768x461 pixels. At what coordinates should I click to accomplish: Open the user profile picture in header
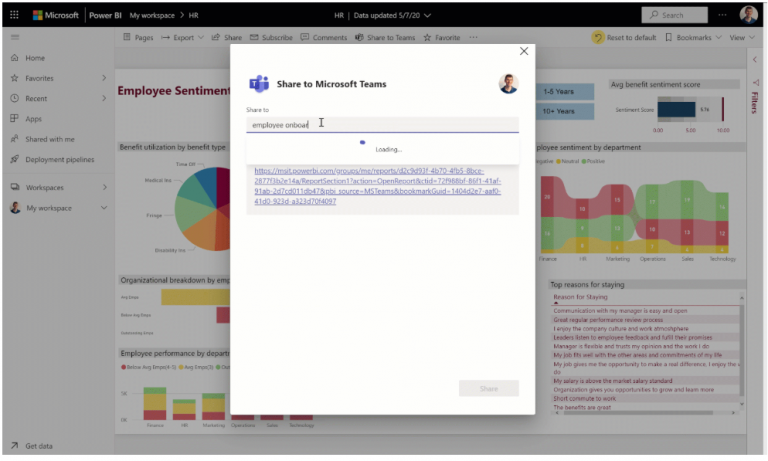748,15
